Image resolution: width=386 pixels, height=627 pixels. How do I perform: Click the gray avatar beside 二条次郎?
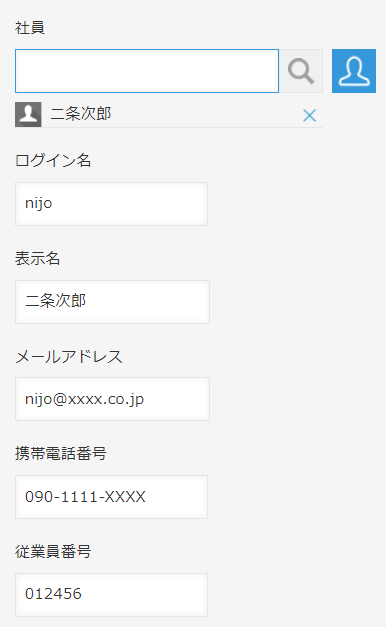[x=28, y=114]
